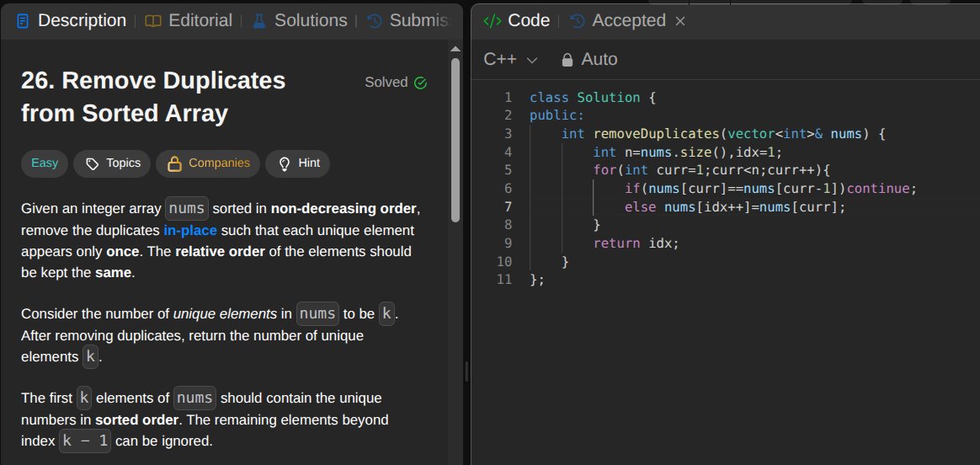Click the bold "sorted order" phrase
Viewport: 980px width, 465px height.
tap(136, 420)
